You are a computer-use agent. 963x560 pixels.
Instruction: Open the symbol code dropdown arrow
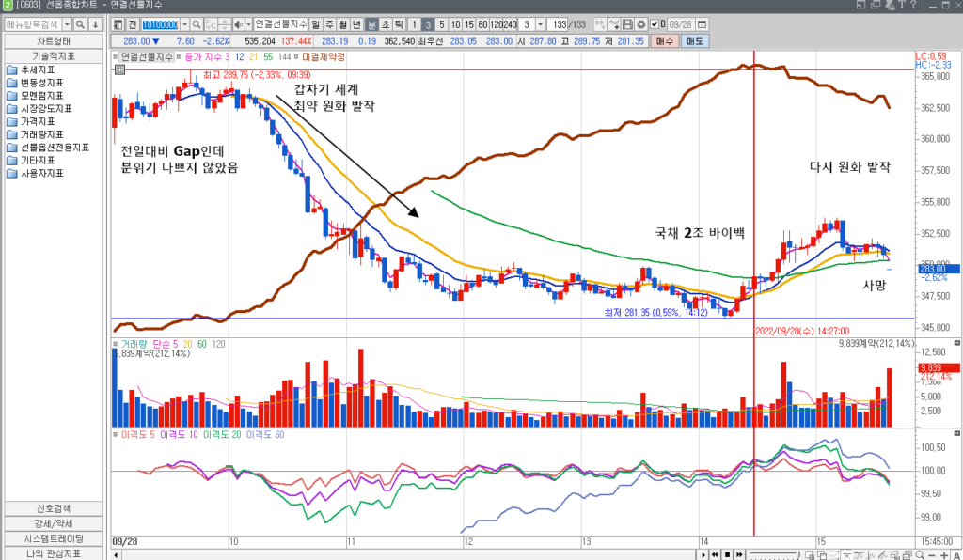(183, 23)
